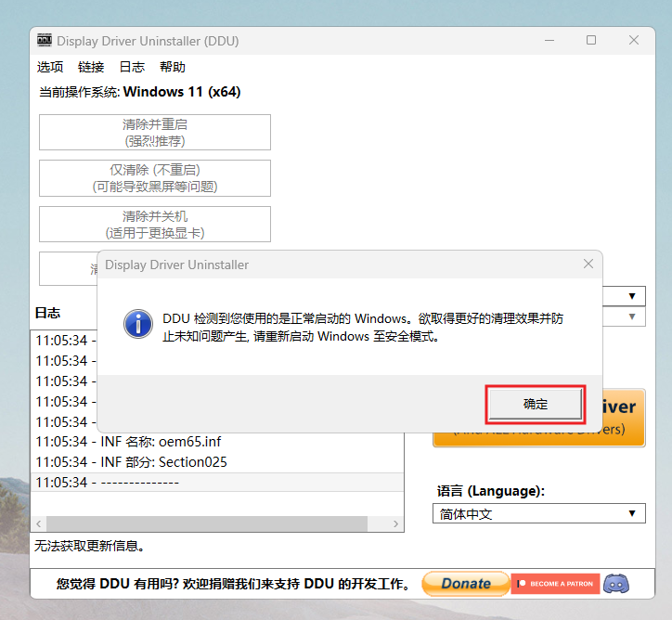
Task: Click the 语言 (Language) label
Action: 491,491
